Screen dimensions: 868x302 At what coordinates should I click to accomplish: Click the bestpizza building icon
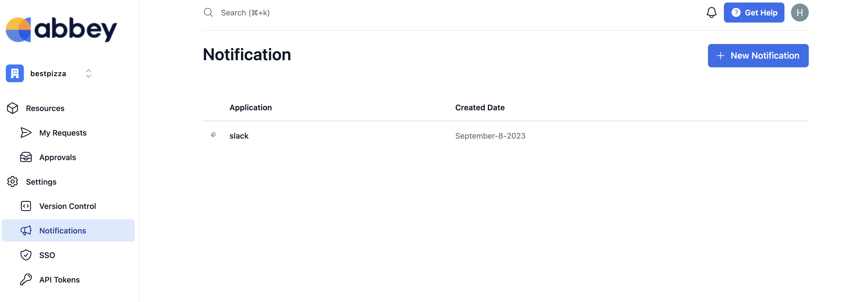(x=15, y=73)
